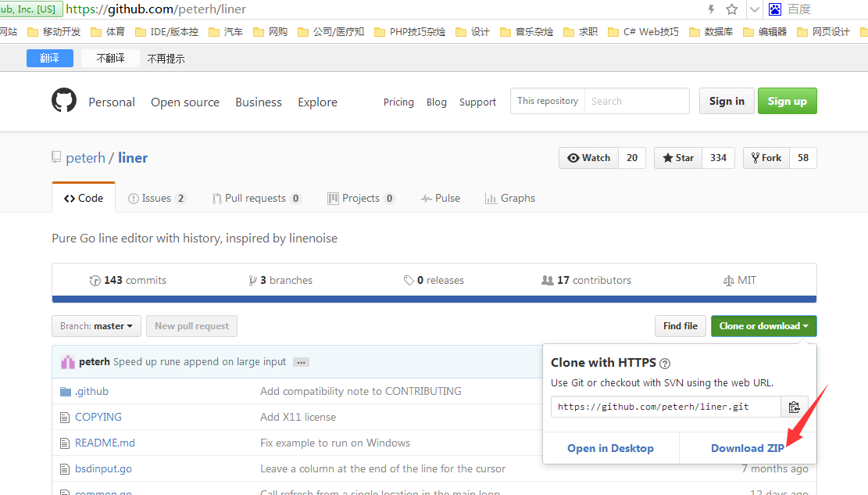Viewport: 868px width, 495px height.
Task: Click the Sign in button
Action: 727,101
